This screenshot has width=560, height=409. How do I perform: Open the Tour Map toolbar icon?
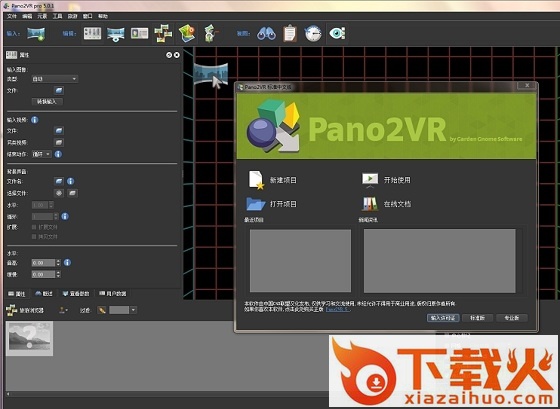pyautogui.click(x=187, y=34)
